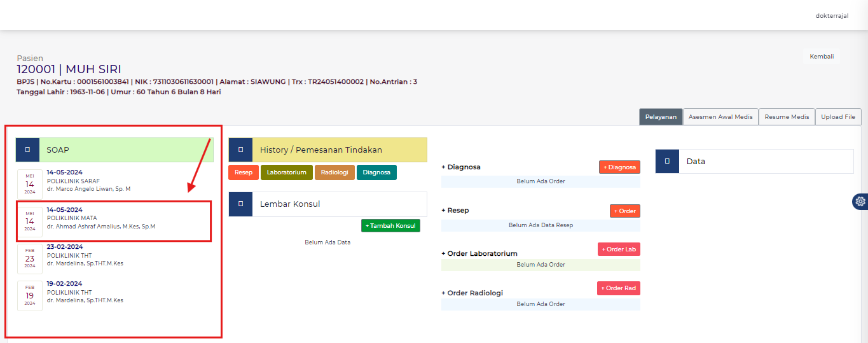Open the settings gear on right edge
The width and height of the screenshot is (868, 343).
point(860,201)
